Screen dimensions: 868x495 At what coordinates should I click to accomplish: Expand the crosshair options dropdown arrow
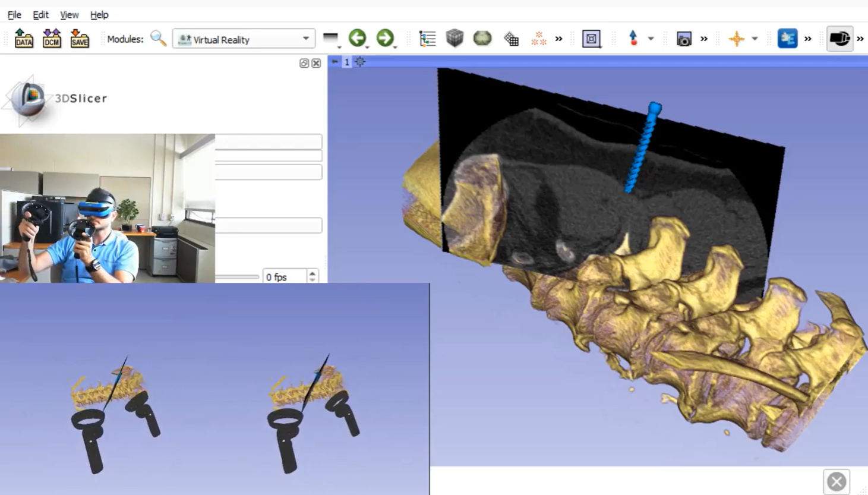(755, 39)
